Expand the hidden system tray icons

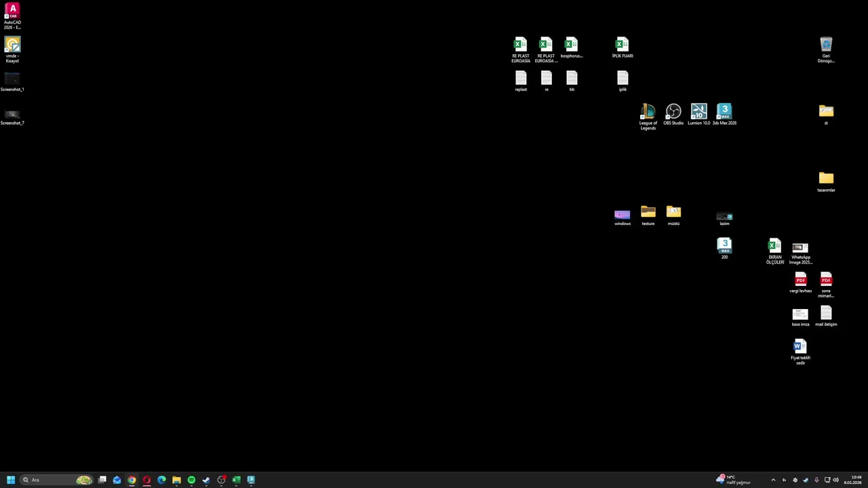773,480
